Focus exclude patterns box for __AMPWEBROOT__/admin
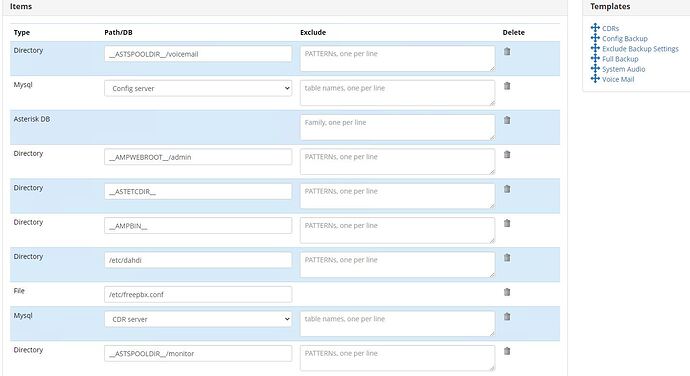 click(397, 161)
